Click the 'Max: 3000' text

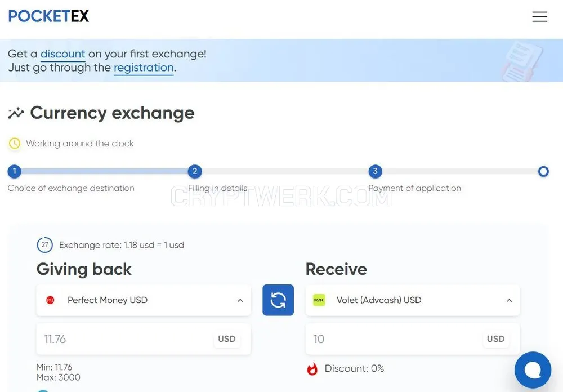pos(59,377)
